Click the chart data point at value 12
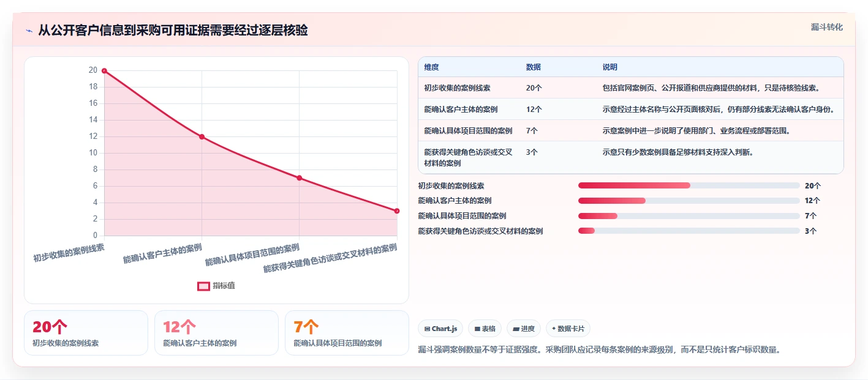This screenshot has width=868, height=380. (202, 136)
